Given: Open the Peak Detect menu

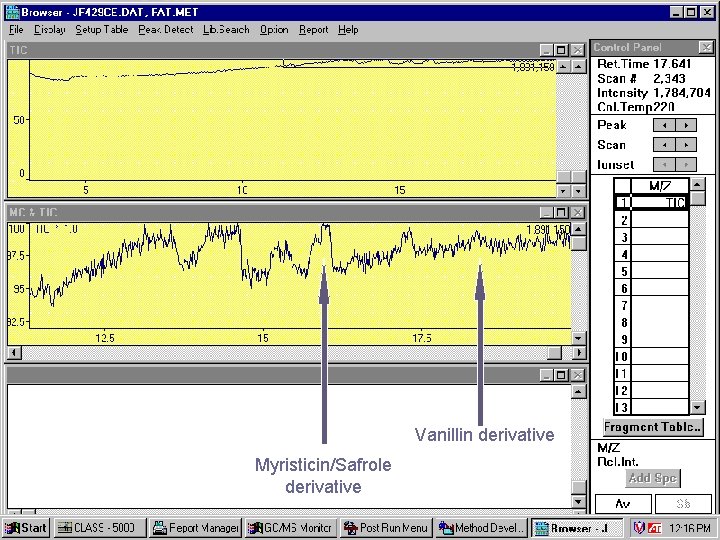Looking at the screenshot, I should 166,30.
